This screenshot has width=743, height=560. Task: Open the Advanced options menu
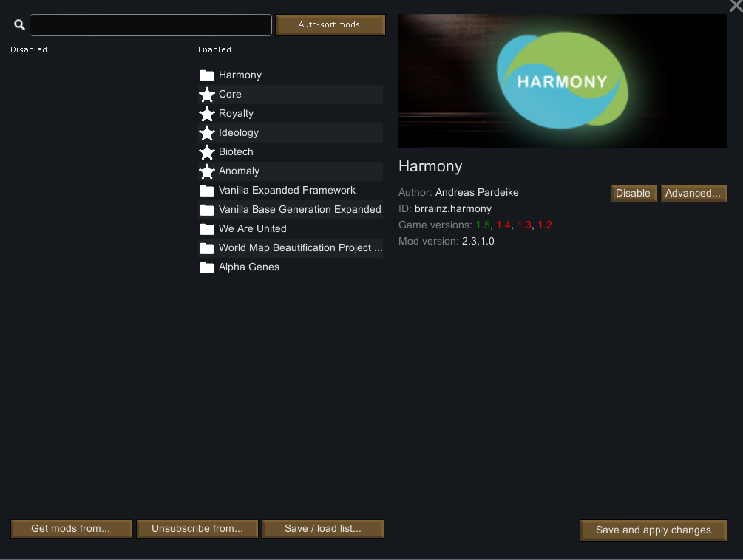click(x=693, y=194)
